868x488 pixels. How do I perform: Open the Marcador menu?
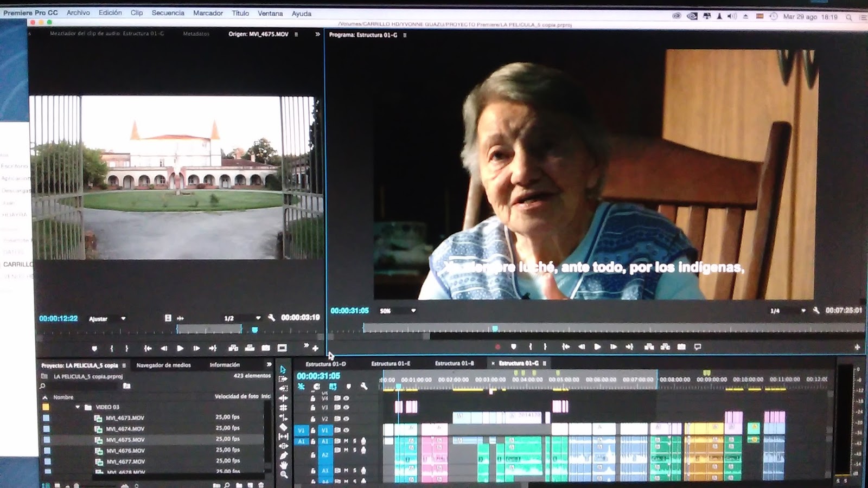[x=208, y=13]
